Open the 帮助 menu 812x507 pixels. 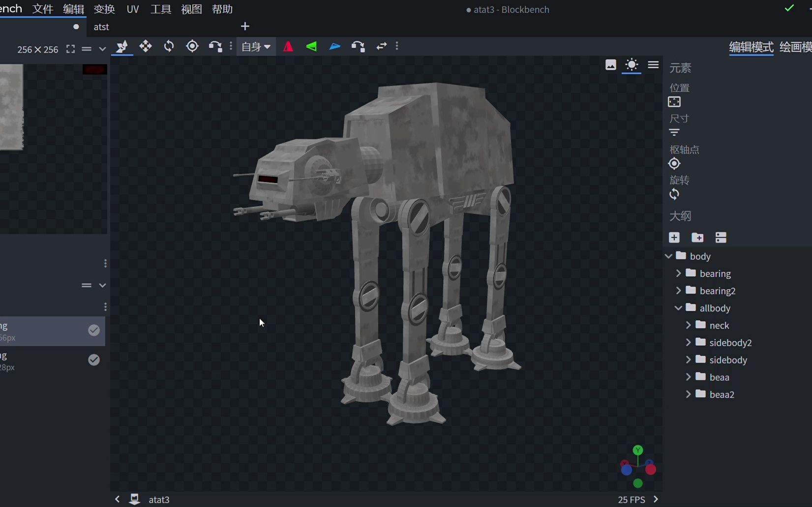point(222,9)
